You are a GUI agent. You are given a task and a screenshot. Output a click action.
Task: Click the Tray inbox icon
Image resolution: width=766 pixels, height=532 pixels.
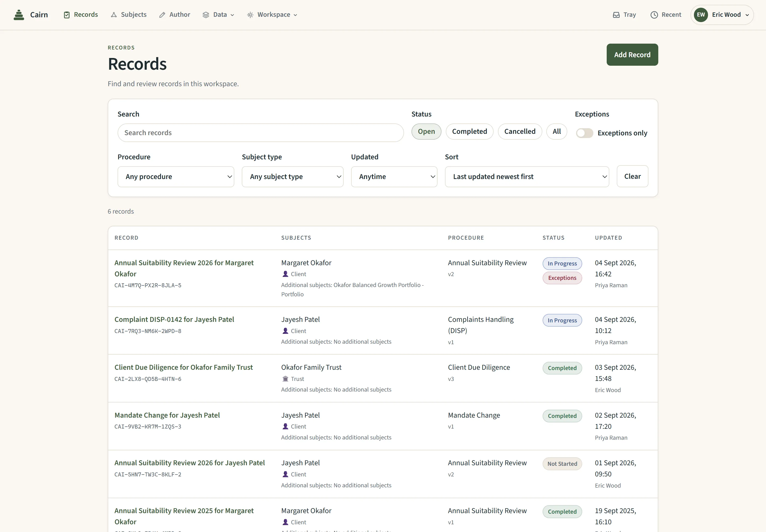(x=616, y=15)
